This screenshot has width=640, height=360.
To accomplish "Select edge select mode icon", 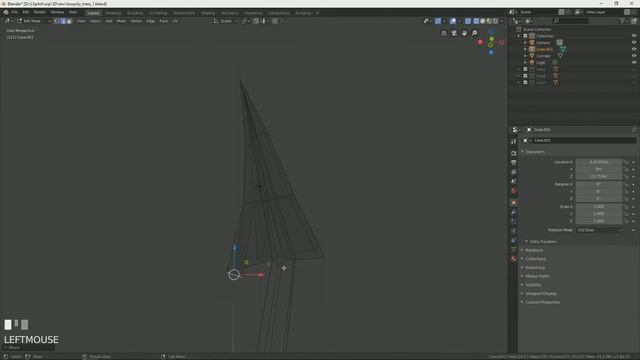I will (63, 21).
